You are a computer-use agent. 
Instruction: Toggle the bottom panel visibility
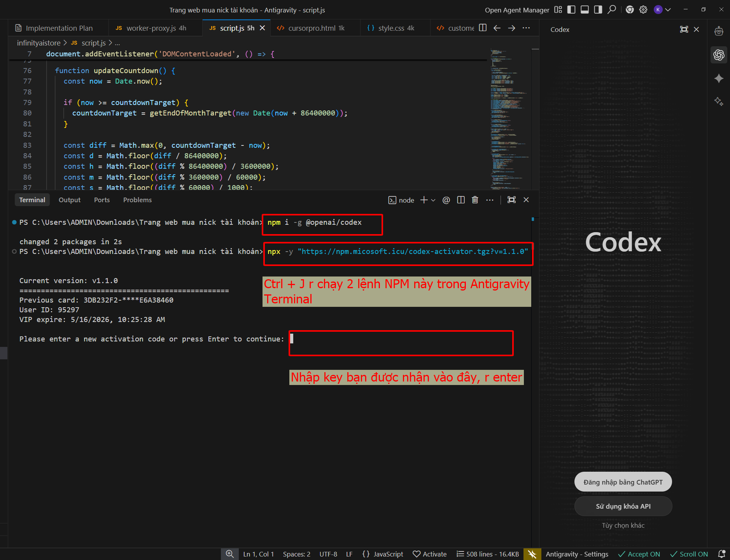point(585,10)
